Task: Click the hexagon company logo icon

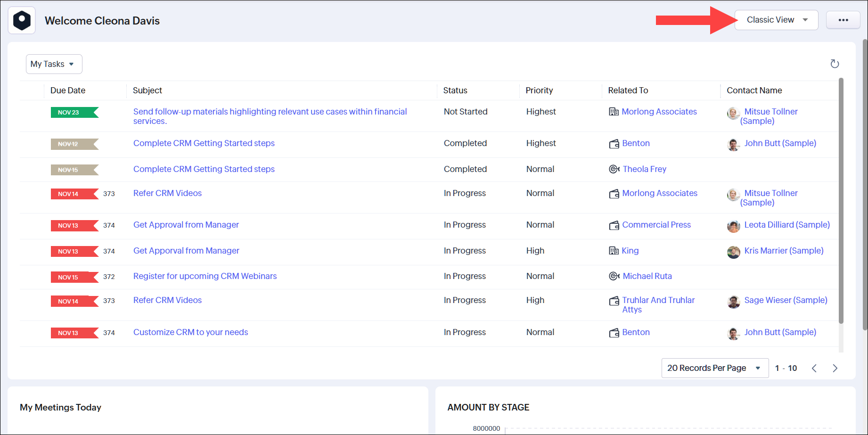Action: point(22,20)
